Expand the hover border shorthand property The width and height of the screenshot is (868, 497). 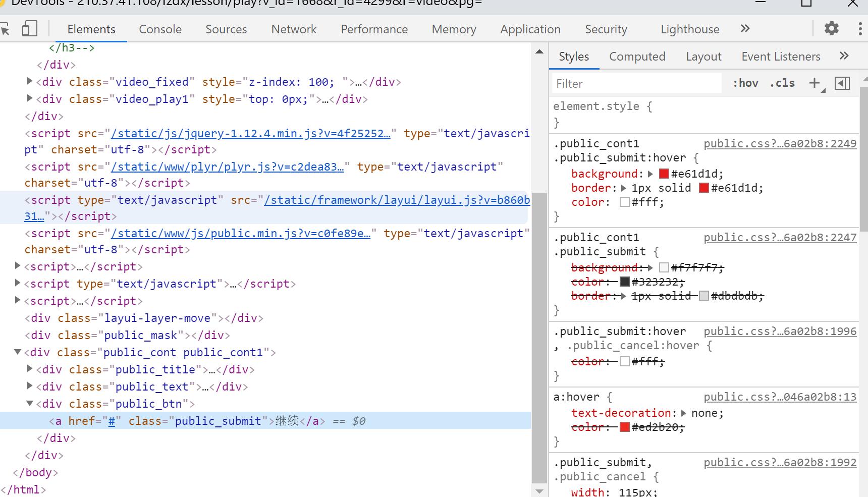click(624, 188)
